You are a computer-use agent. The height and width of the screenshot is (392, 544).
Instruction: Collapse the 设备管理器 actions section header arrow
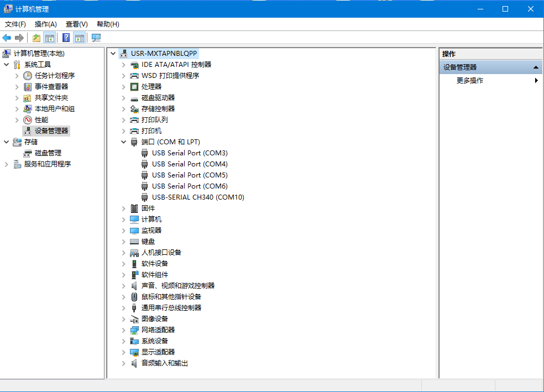(x=536, y=67)
